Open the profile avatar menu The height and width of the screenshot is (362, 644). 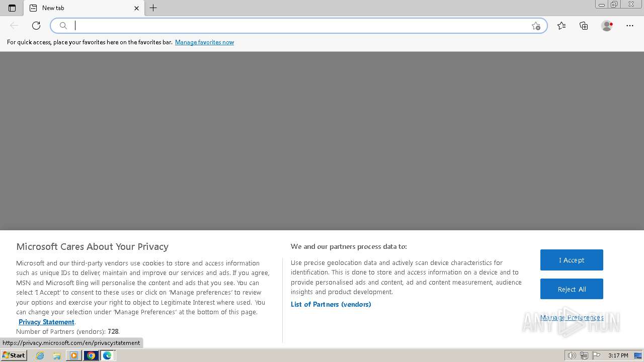coord(607,26)
